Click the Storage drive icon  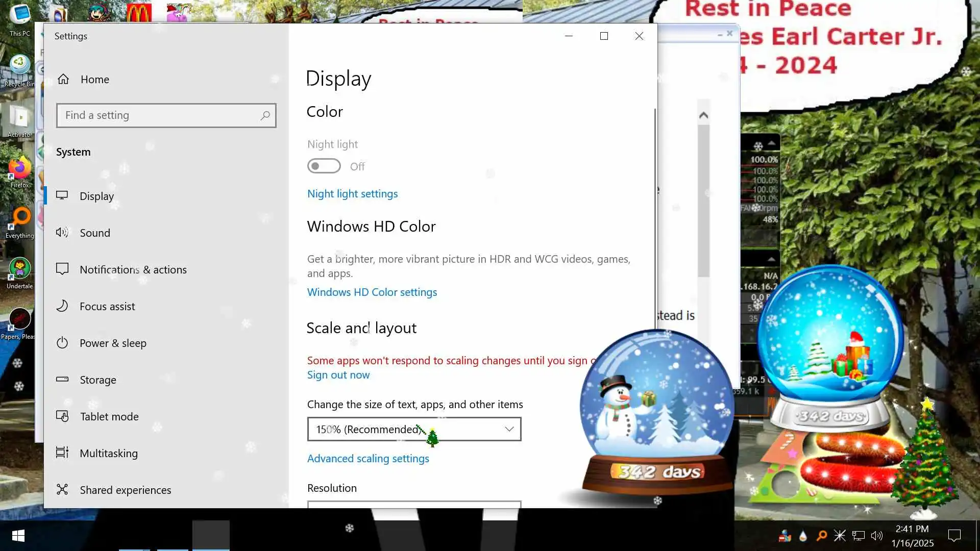coord(62,380)
